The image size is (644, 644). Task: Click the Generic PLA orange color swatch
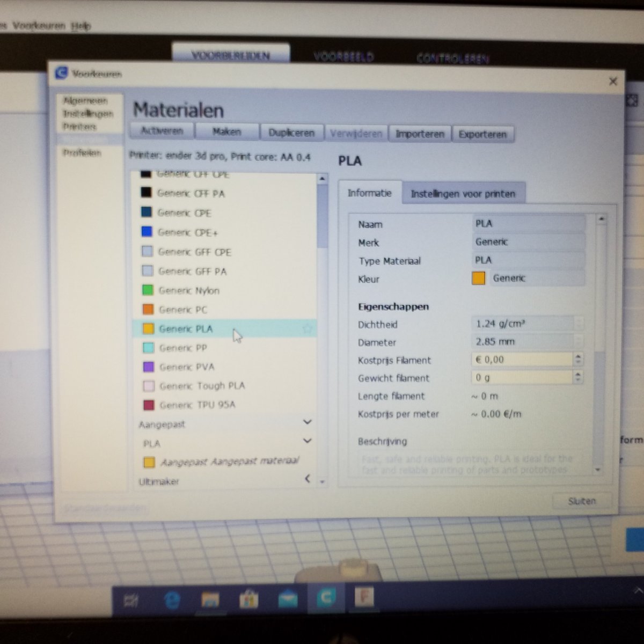(148, 328)
